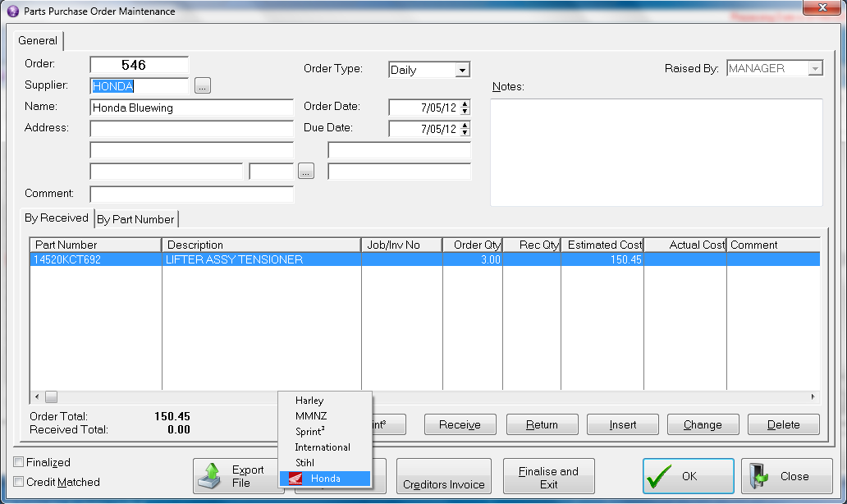Viewport: 847px width, 504px height.
Task: Choose Honda from the popup menu
Action: click(x=325, y=479)
